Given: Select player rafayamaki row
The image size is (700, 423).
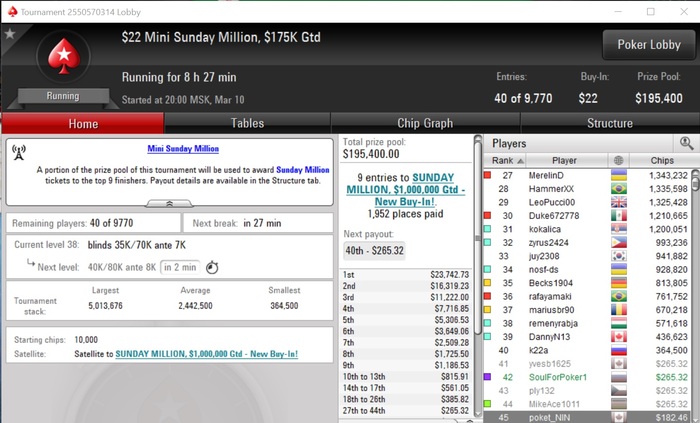Looking at the screenshot, I should [x=588, y=296].
